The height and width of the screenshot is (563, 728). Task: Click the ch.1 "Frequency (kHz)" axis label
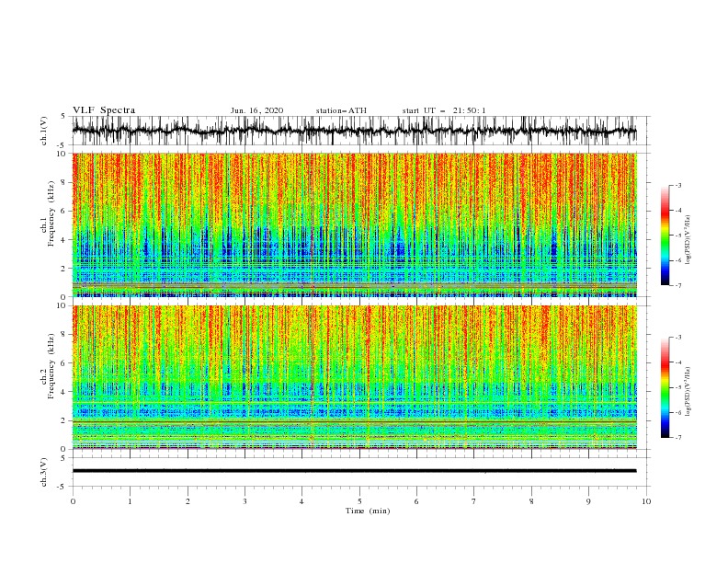51,214
